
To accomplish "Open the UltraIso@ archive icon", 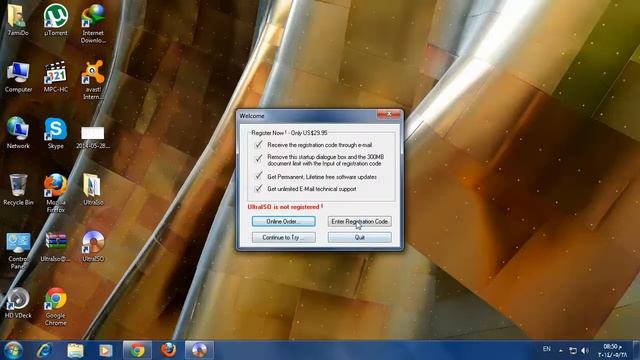I will (x=56, y=247).
